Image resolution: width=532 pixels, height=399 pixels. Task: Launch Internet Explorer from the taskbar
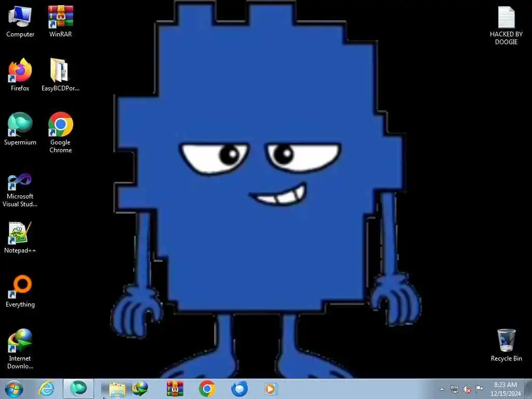click(46, 389)
